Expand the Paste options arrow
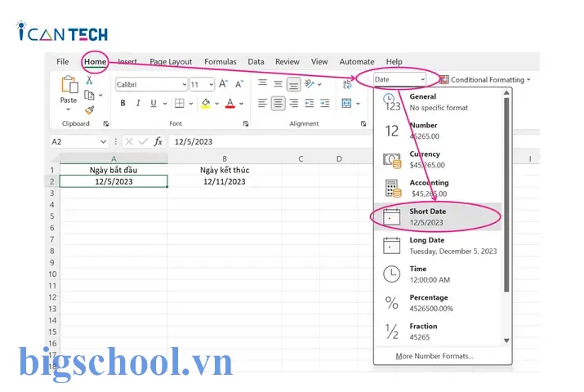Image resolution: width=584 pixels, height=392 pixels. 68,109
